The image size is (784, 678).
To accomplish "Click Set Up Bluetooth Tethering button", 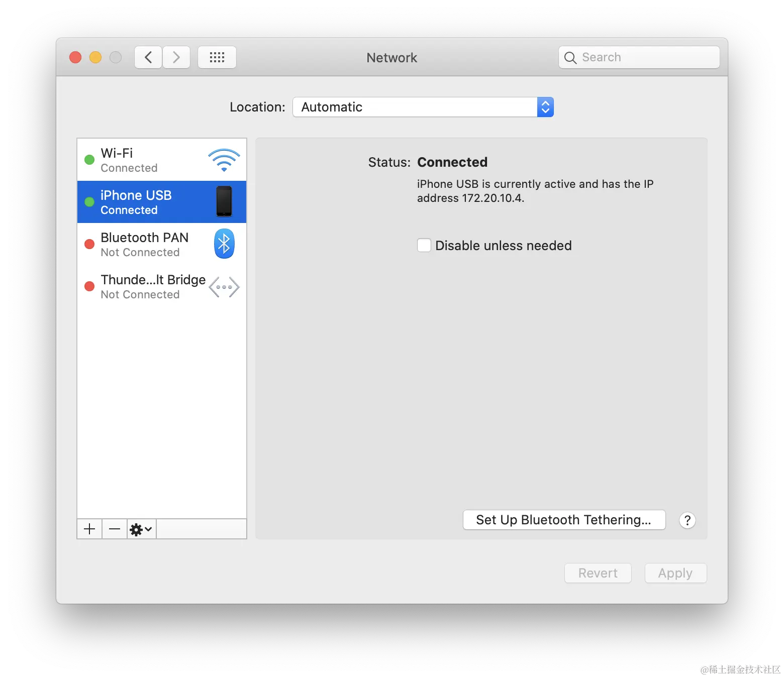I will [x=564, y=520].
